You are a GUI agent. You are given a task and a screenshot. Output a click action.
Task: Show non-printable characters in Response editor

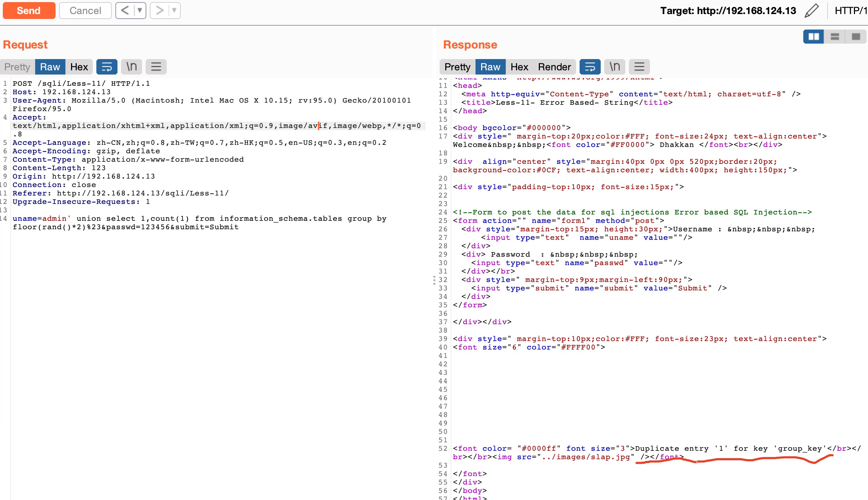tap(614, 67)
